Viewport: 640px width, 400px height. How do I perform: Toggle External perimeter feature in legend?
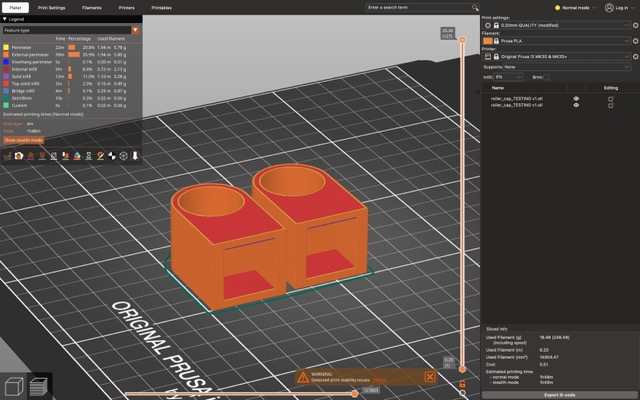[65, 55]
